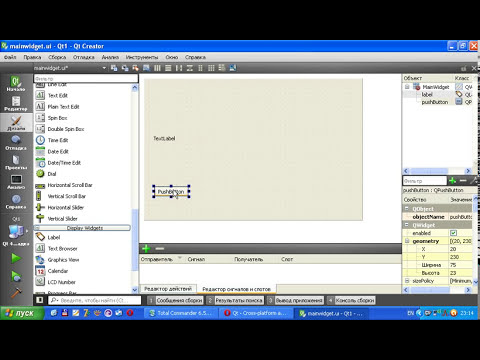Select the Debug mode sidebar icon

16,143
